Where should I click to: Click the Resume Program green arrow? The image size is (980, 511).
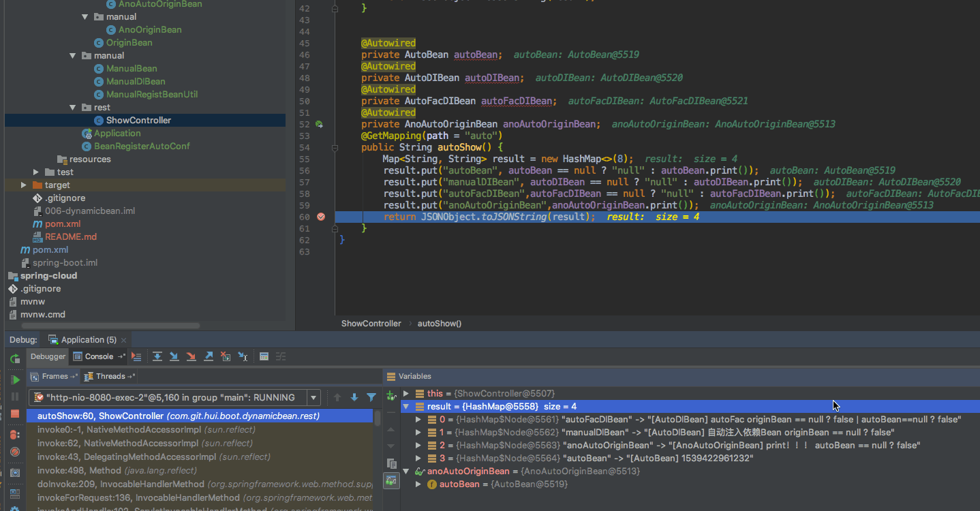tap(15, 380)
